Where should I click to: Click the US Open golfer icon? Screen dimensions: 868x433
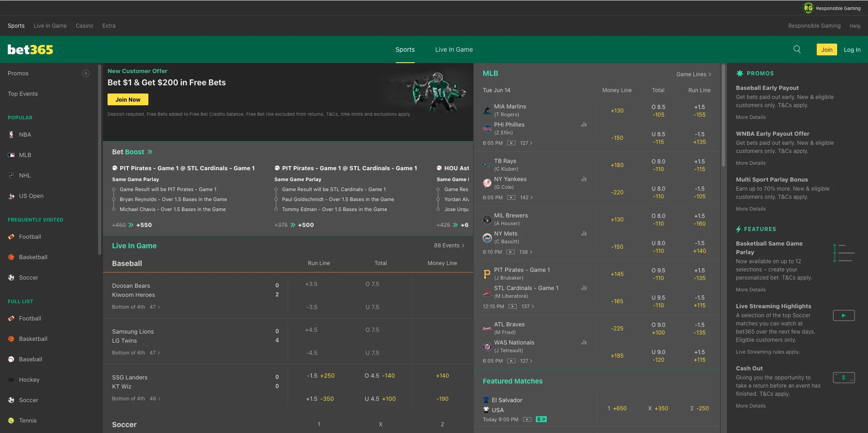coord(11,196)
